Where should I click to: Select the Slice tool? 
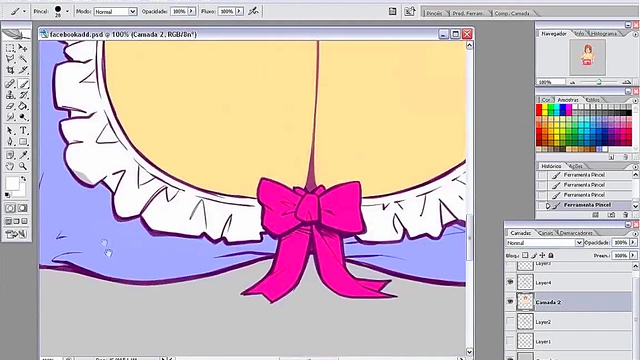click(23, 70)
